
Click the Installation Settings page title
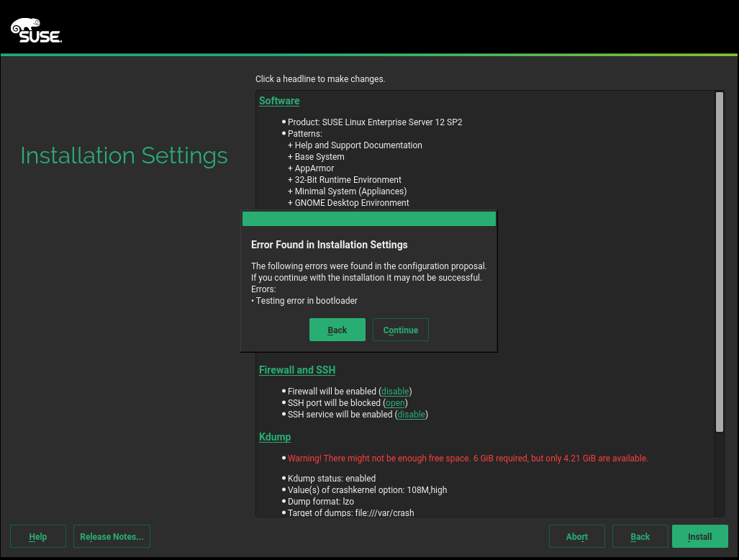[124, 155]
